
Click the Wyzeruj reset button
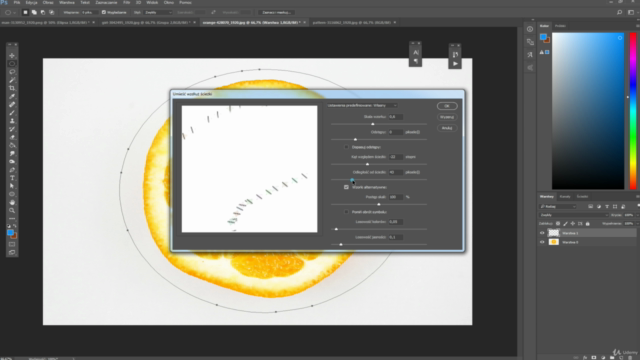pyautogui.click(x=447, y=117)
